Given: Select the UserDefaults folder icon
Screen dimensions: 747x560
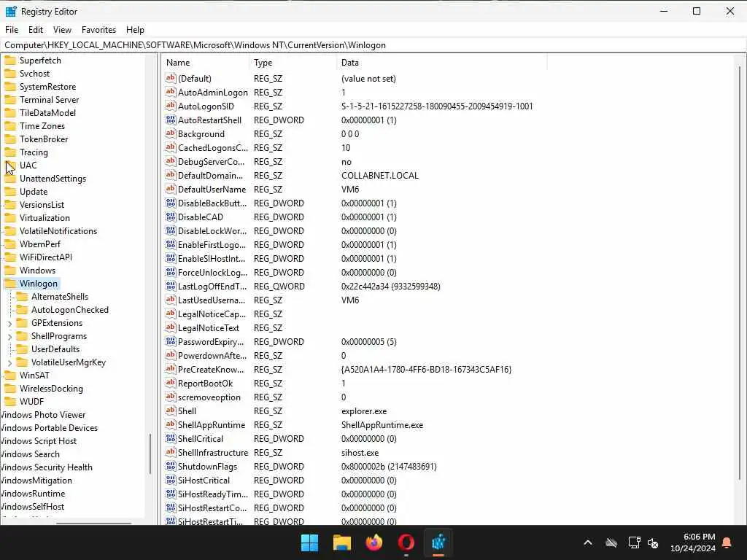Looking at the screenshot, I should pyautogui.click(x=22, y=349).
